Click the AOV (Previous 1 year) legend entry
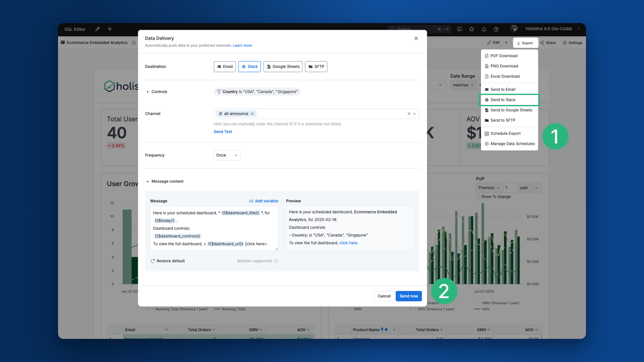644x362 pixels. [432, 309]
